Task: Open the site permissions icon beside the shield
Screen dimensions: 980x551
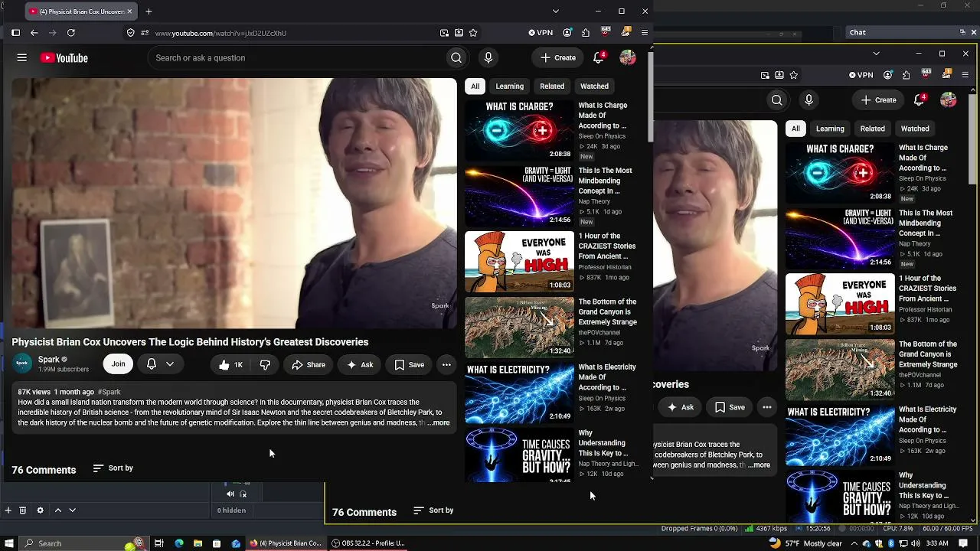Action: (x=145, y=33)
